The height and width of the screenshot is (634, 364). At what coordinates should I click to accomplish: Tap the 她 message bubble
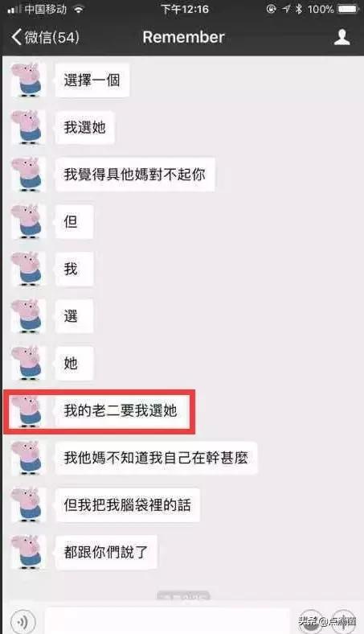point(74,363)
